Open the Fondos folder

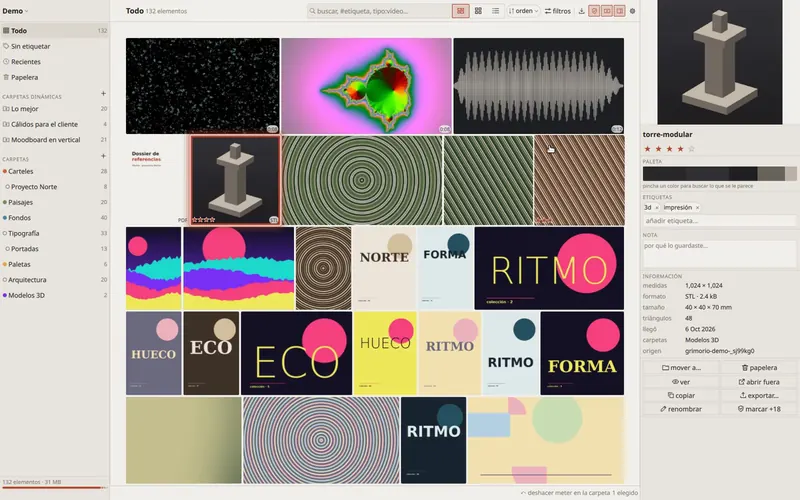click(54, 218)
